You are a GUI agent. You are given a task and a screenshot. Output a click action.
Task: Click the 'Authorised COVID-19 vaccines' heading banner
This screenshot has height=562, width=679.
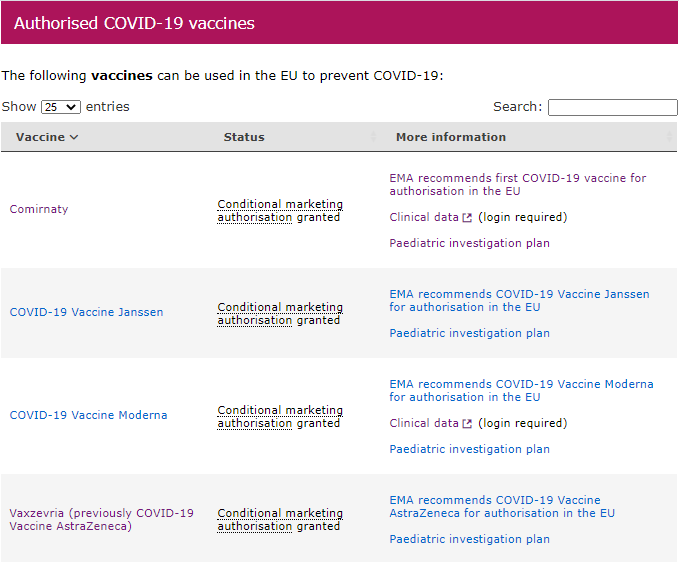click(340, 23)
